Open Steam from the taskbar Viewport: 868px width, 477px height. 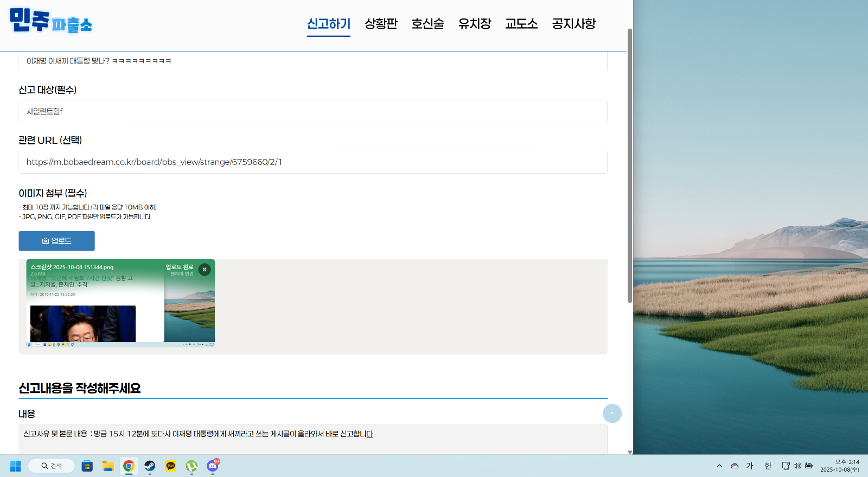click(x=150, y=466)
